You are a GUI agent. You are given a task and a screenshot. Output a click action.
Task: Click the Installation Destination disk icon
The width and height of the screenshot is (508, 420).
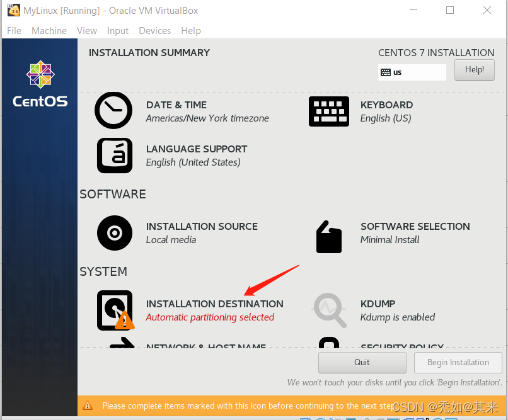[x=115, y=310]
